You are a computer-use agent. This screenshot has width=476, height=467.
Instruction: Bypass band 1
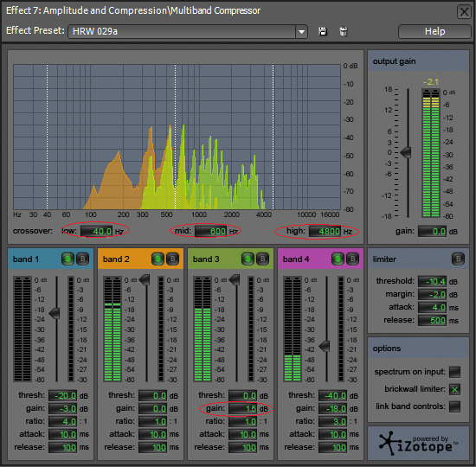82,259
